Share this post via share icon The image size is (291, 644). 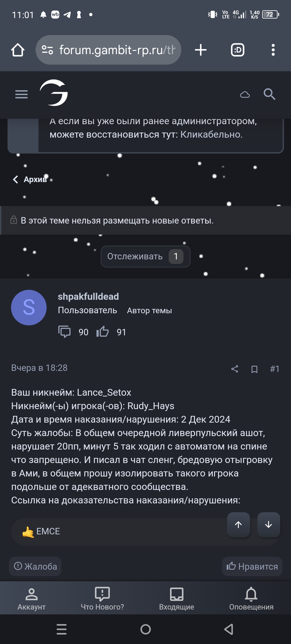[x=235, y=369]
